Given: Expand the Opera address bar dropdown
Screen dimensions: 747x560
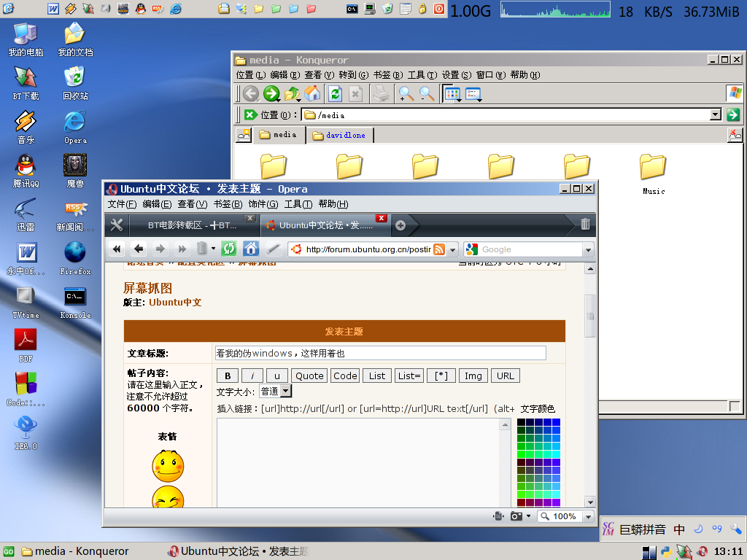Looking at the screenshot, I should [x=452, y=249].
